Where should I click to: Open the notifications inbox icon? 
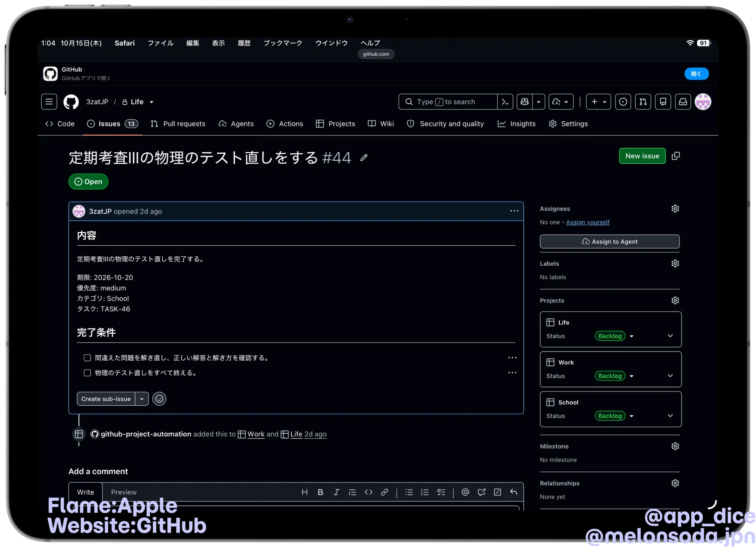683,102
